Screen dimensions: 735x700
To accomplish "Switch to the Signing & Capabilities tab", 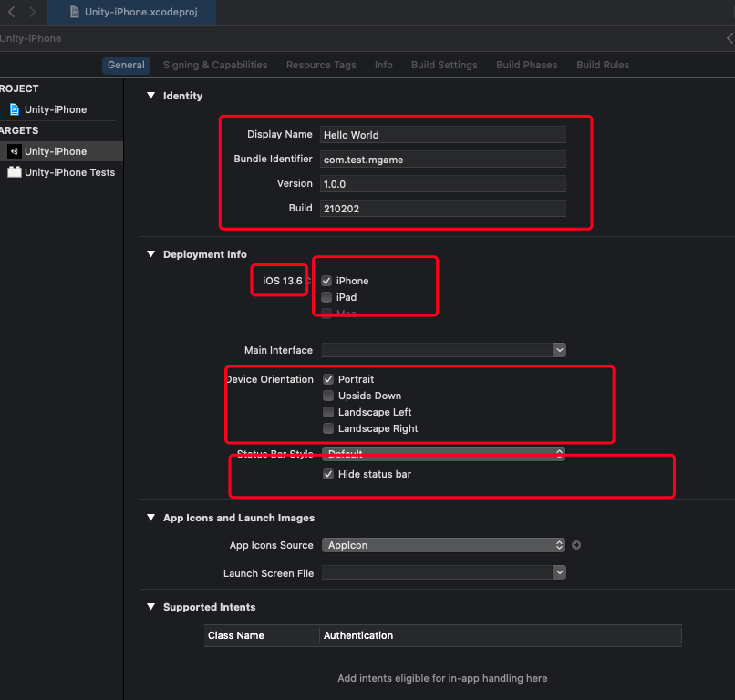I will (215, 65).
